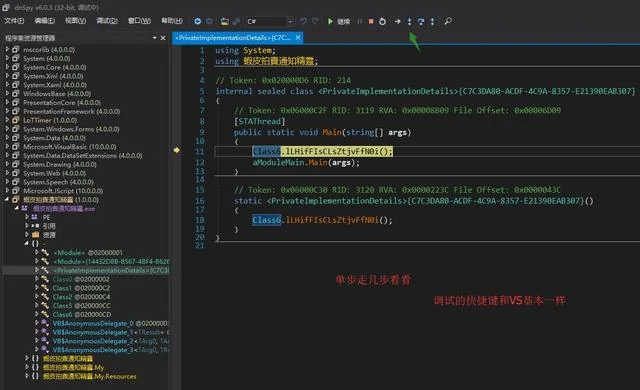The height and width of the screenshot is (390, 640).
Task: Open the 编辑(E) menu
Action: pyautogui.click(x=44, y=21)
